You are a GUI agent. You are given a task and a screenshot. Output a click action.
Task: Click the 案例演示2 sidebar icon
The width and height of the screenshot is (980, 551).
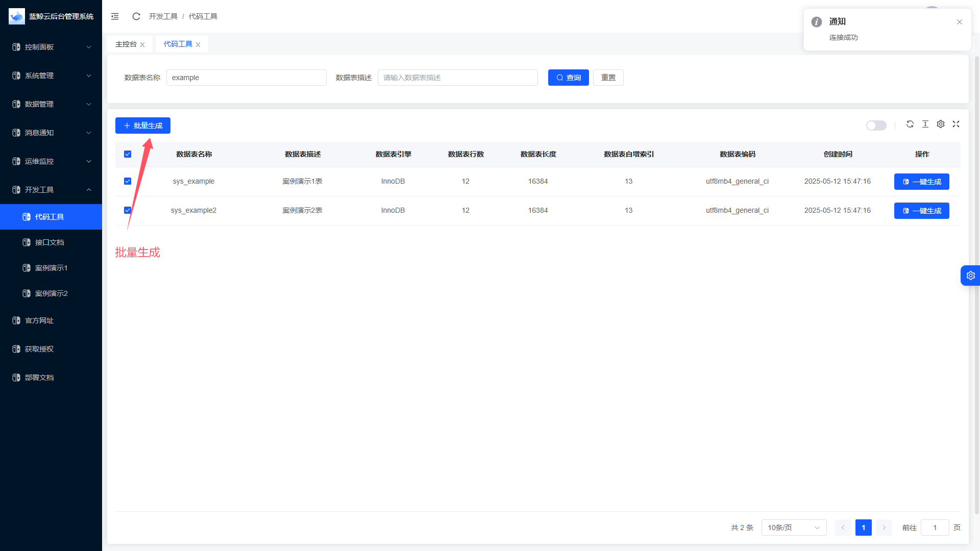[x=27, y=293]
